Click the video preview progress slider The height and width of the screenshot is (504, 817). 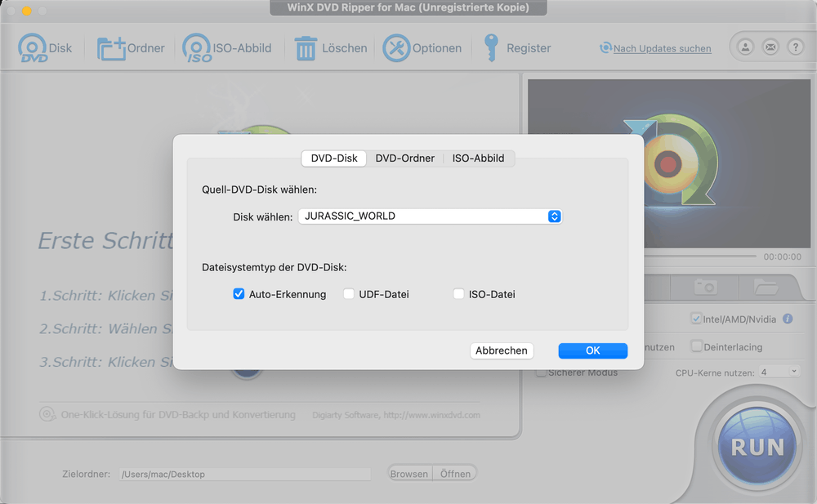point(700,256)
